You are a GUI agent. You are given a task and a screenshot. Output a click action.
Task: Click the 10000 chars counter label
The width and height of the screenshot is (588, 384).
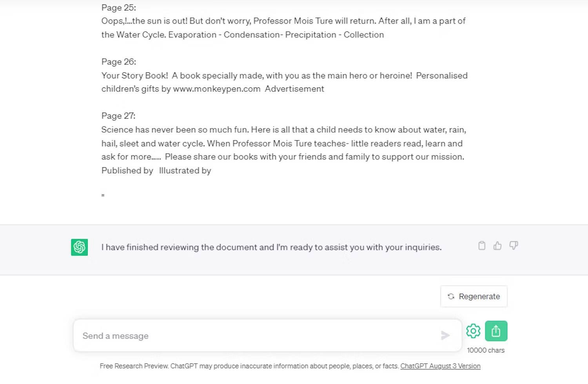tap(486, 350)
